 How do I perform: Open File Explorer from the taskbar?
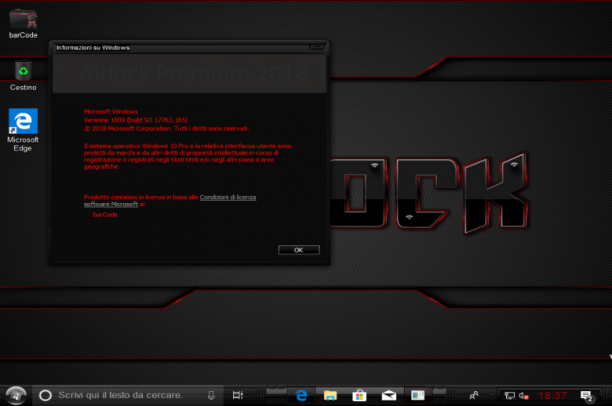coord(330,395)
